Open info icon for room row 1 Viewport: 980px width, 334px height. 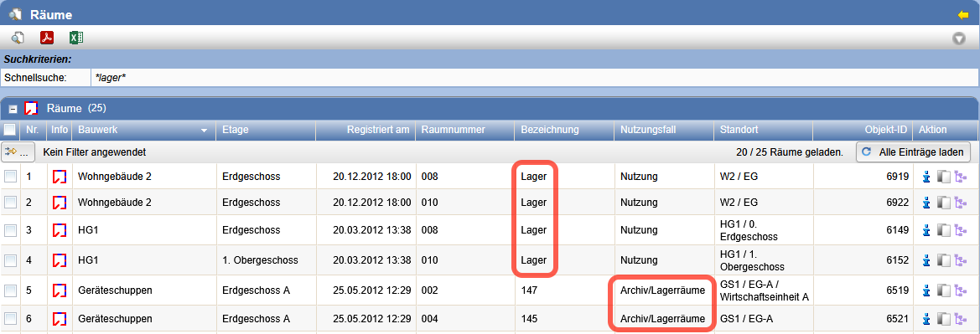[60, 177]
